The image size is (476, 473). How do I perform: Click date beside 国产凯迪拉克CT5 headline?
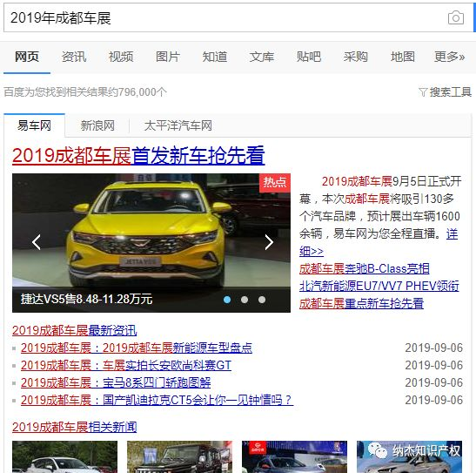pyautogui.click(x=434, y=400)
